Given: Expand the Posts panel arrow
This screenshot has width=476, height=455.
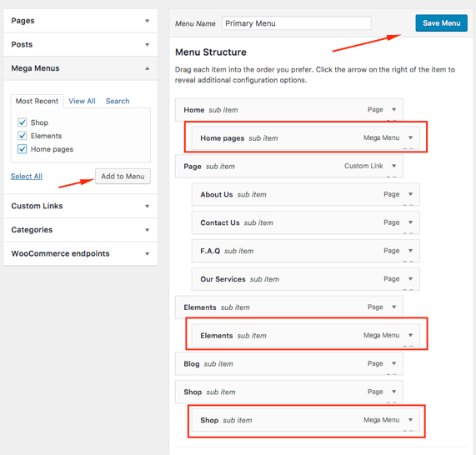Looking at the screenshot, I should point(148,45).
